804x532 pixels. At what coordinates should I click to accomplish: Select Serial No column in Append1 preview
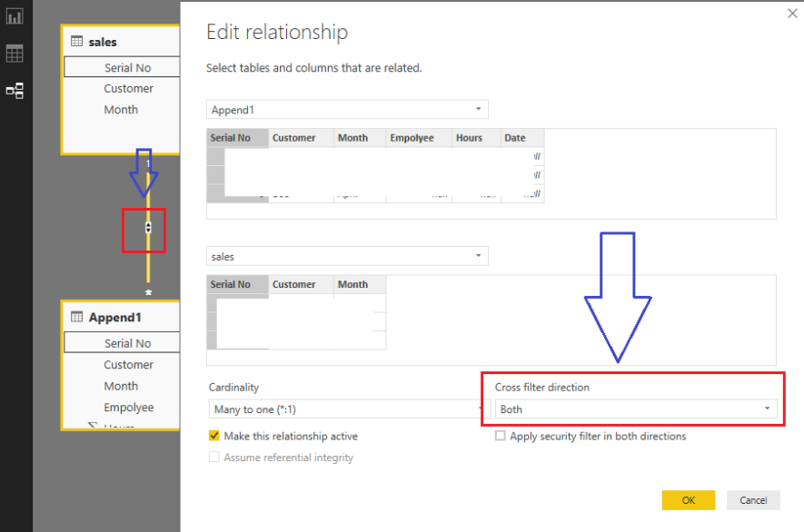237,138
